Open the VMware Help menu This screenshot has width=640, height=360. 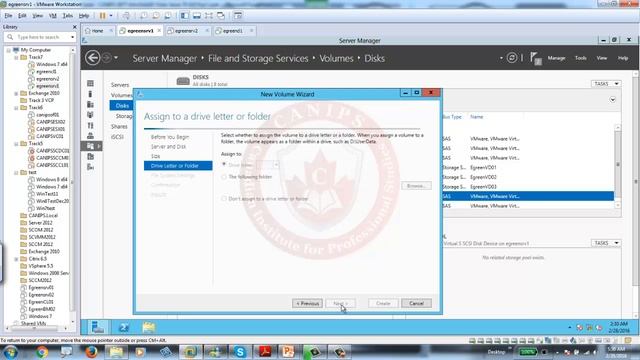(84, 16)
